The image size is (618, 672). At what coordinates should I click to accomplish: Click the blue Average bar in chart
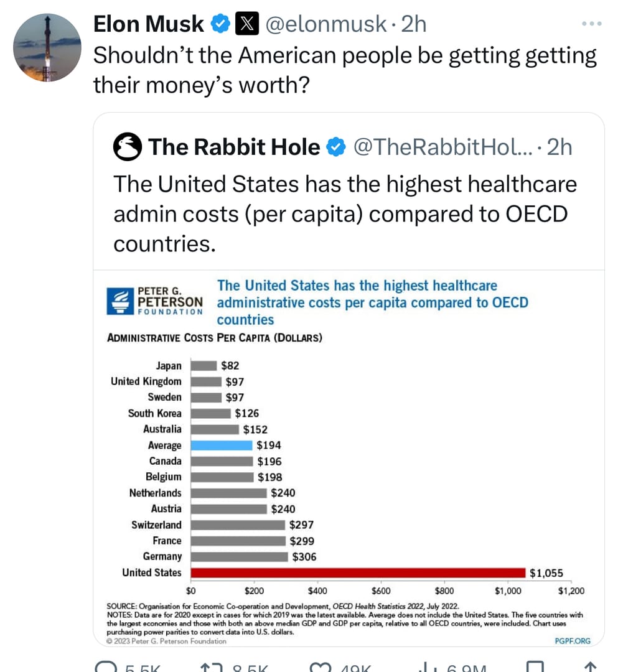(x=222, y=445)
